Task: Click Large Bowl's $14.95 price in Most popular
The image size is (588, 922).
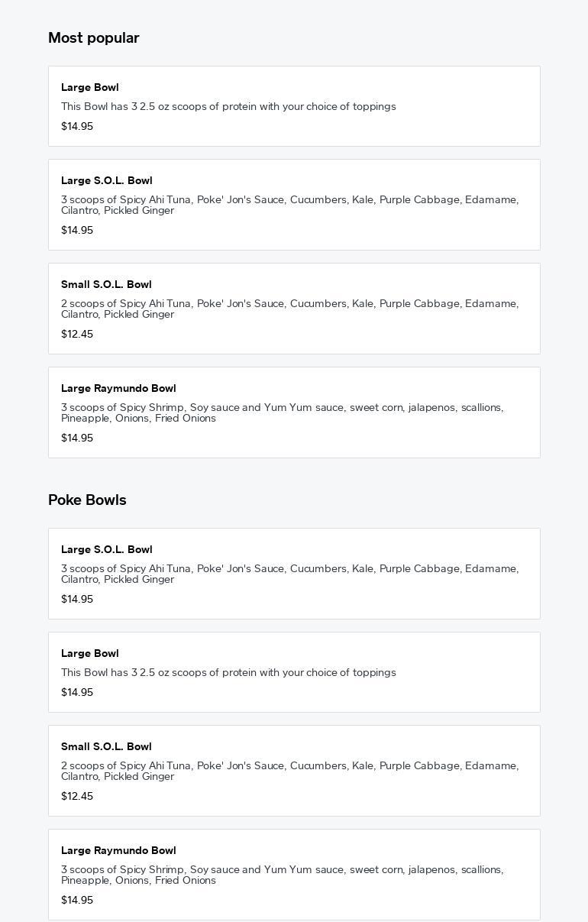Action: 77,127
